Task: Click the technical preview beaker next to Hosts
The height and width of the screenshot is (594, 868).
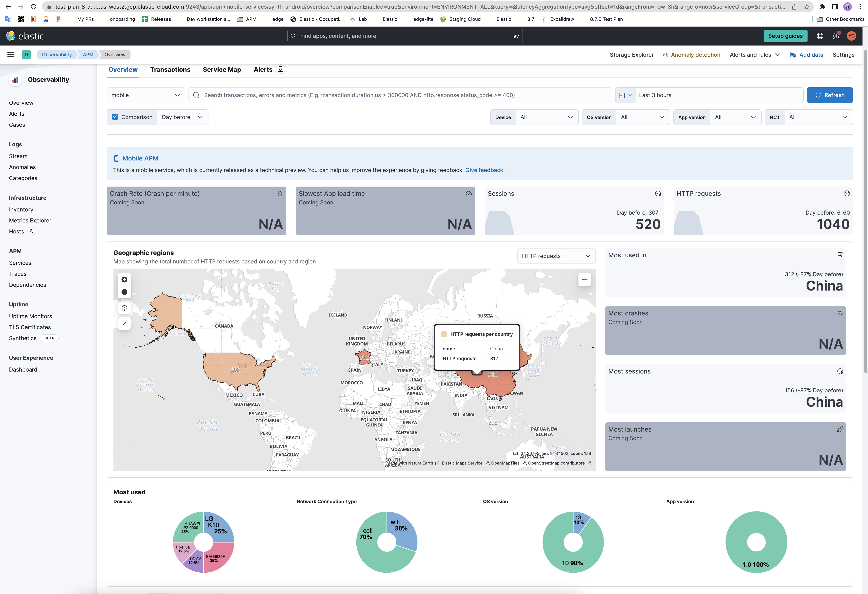Action: tap(31, 231)
